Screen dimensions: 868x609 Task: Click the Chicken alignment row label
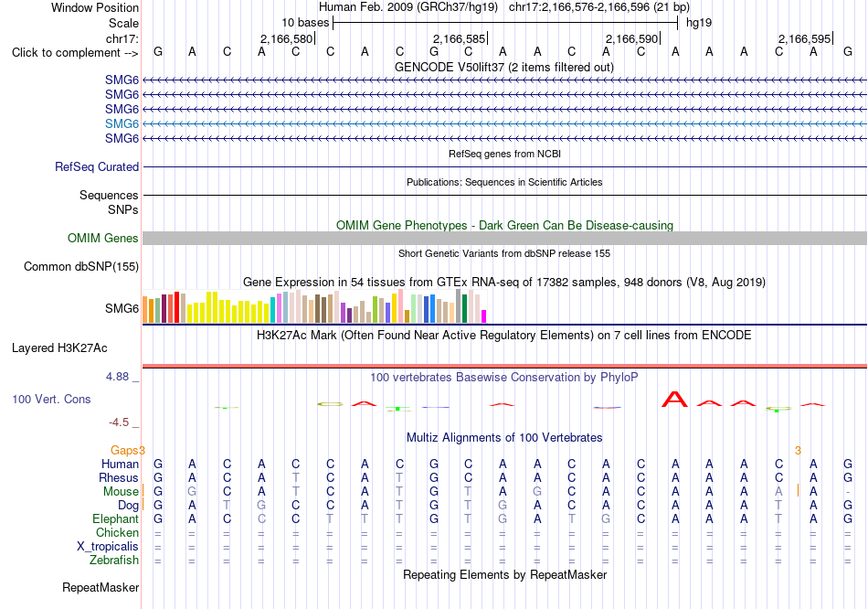[x=117, y=532]
